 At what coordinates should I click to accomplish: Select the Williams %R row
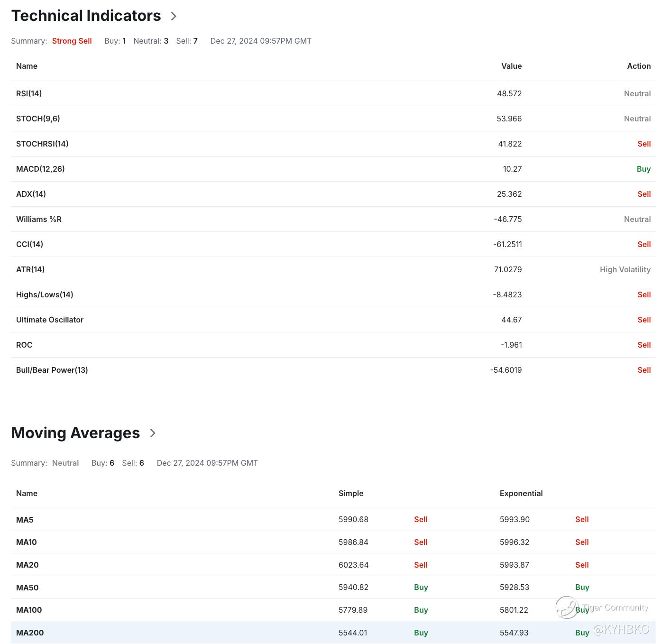[333, 219]
